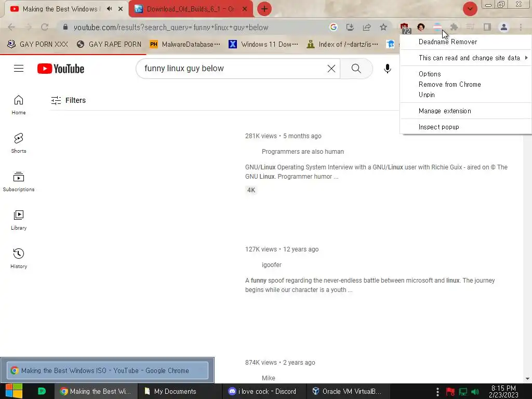The width and height of the screenshot is (532, 399).
Task: Open channel Programmers are also human
Action: click(x=303, y=152)
